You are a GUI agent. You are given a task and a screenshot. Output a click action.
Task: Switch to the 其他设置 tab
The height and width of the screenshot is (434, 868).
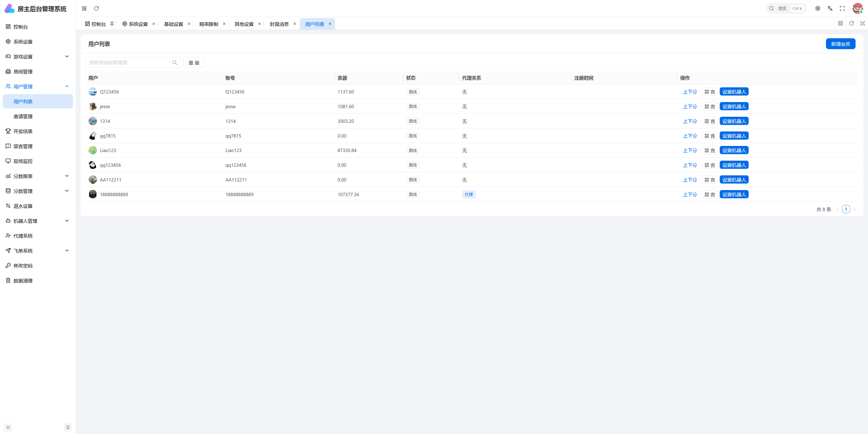tap(244, 24)
